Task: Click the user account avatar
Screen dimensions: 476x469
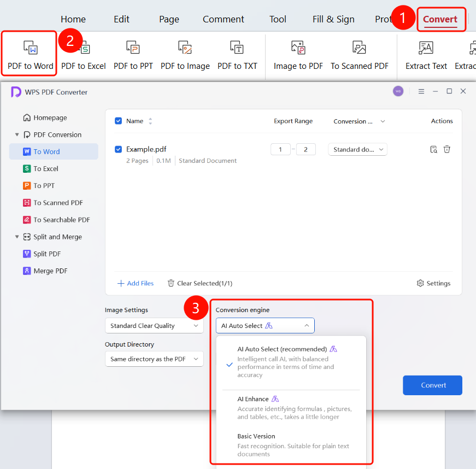Action: tap(398, 91)
